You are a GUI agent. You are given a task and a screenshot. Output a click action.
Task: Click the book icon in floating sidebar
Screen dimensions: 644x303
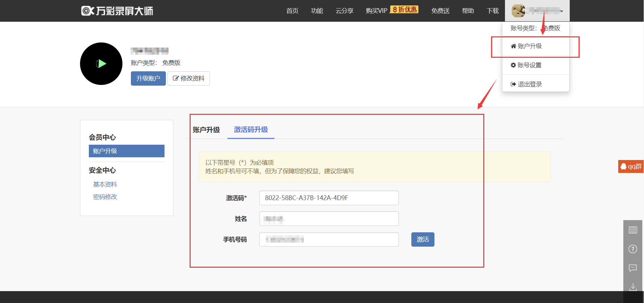click(633, 230)
